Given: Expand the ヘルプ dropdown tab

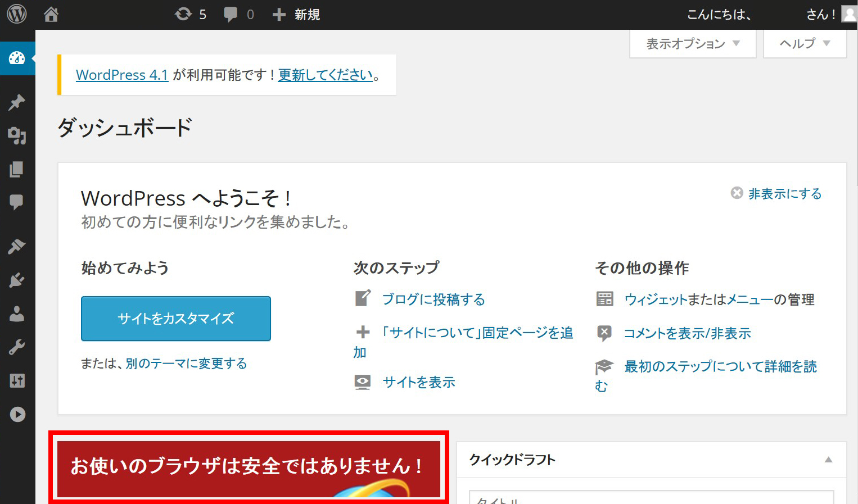Looking at the screenshot, I should (805, 44).
